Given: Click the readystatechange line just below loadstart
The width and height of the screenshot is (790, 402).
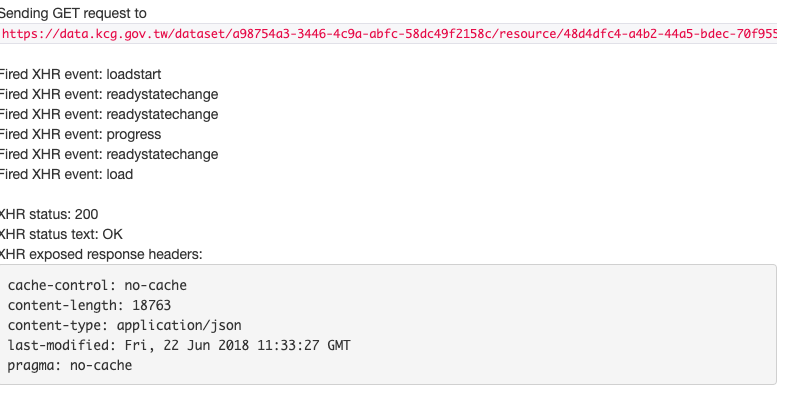Looking at the screenshot, I should click(108, 94).
